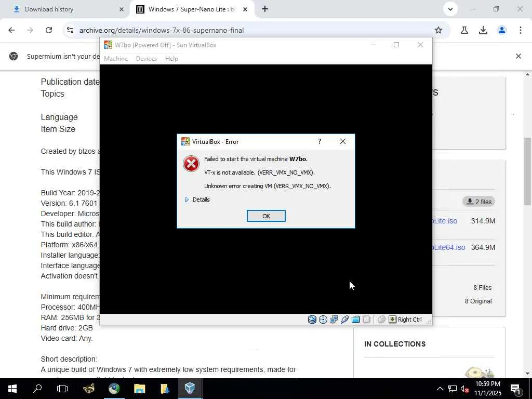Open the browser profile avatar icon
This screenshot has width=532, height=399.
tap(502, 30)
